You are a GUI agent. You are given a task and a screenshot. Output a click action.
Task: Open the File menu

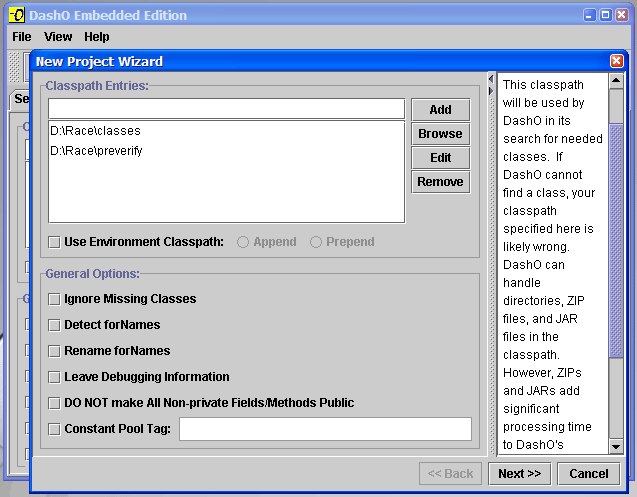pyautogui.click(x=22, y=37)
